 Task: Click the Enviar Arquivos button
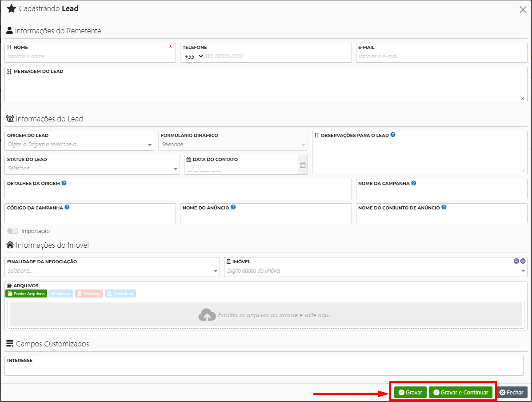pyautogui.click(x=26, y=294)
